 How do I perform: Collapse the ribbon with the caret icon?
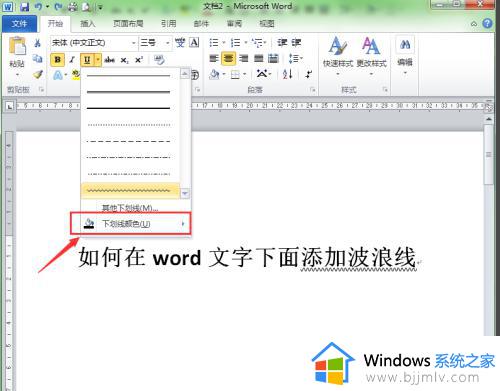coord(474,24)
